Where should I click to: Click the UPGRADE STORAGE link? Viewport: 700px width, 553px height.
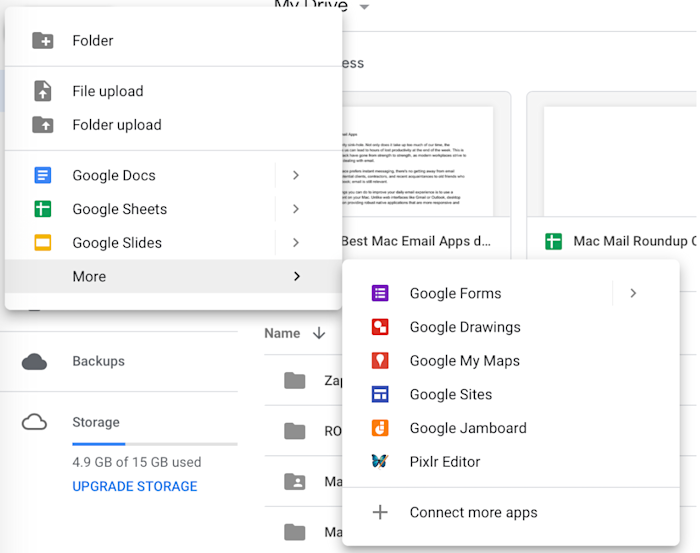tap(135, 486)
